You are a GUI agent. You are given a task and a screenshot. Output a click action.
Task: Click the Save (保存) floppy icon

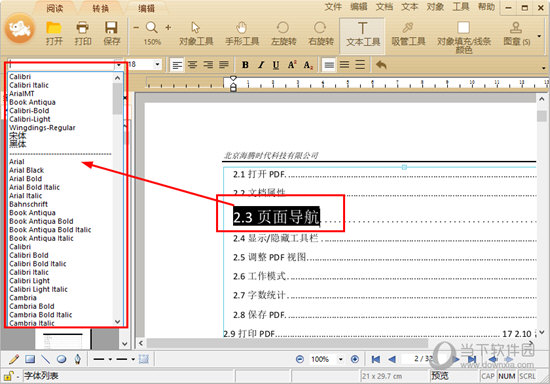click(111, 28)
